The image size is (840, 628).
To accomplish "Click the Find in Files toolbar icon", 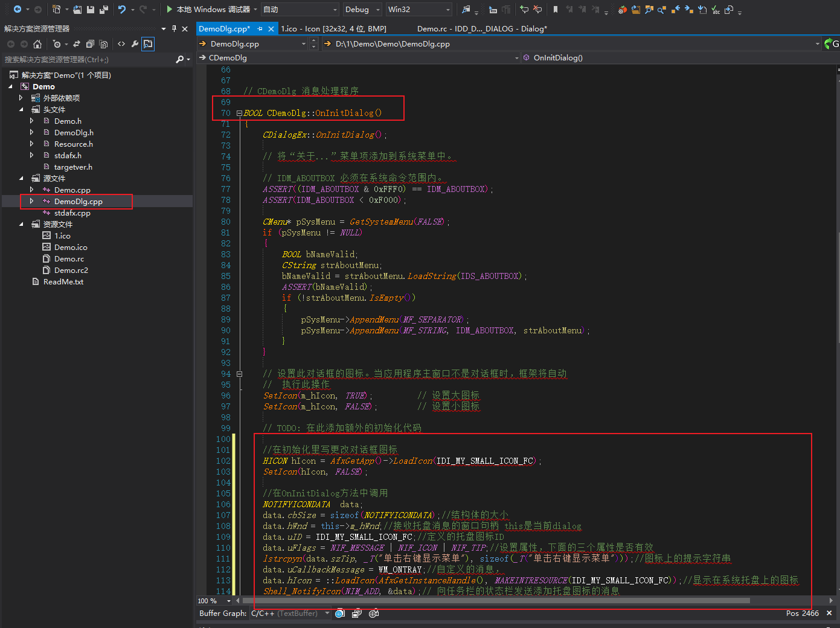I will point(466,9).
